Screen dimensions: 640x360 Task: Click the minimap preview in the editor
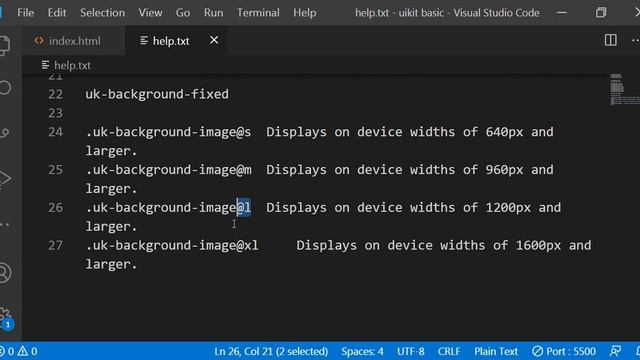[x=624, y=90]
